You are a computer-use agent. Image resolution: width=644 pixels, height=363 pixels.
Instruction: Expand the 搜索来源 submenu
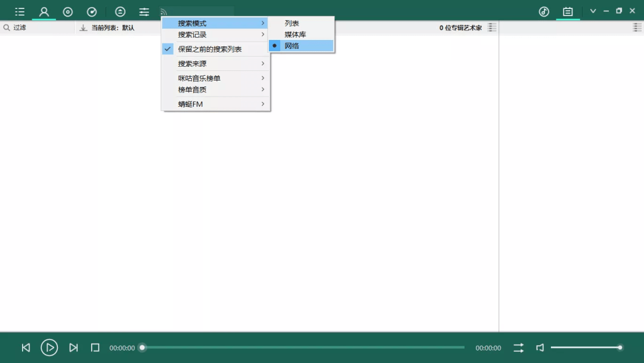[215, 64]
